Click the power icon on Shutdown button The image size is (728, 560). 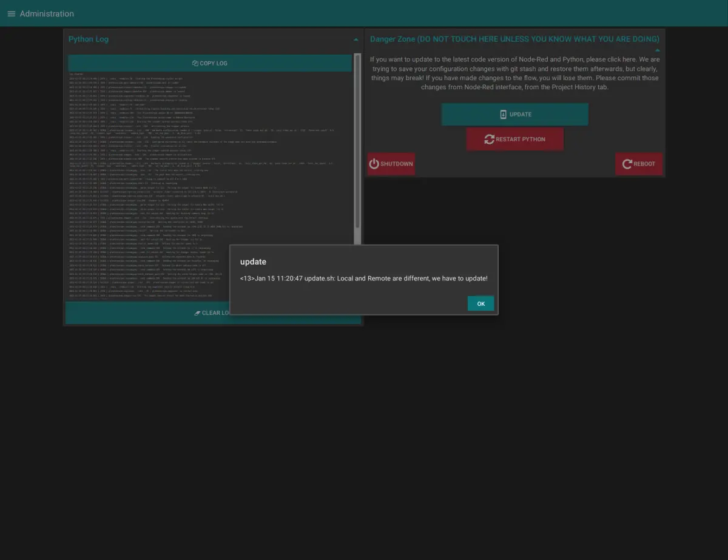[374, 164]
